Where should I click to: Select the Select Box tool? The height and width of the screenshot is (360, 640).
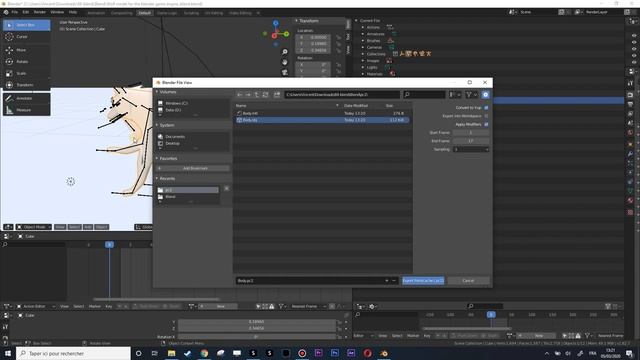click(x=27, y=25)
